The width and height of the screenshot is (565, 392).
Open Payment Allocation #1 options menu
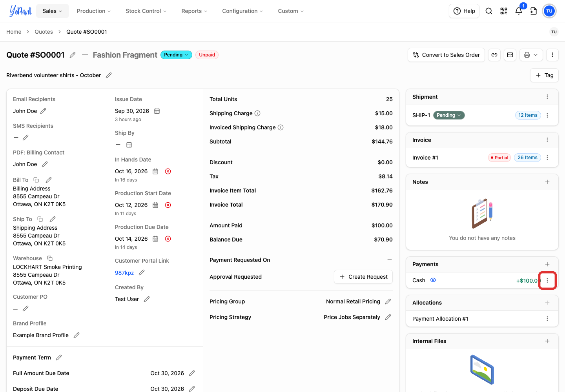[547, 319]
